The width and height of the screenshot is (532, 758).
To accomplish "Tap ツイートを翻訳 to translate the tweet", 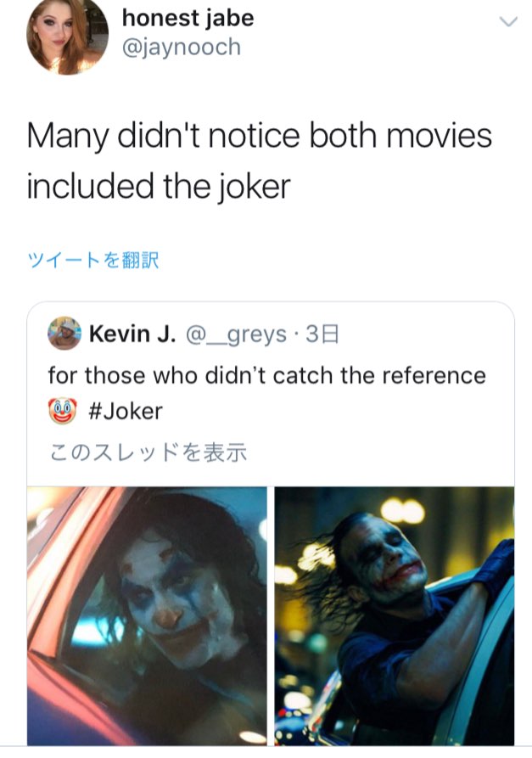I will [92, 260].
